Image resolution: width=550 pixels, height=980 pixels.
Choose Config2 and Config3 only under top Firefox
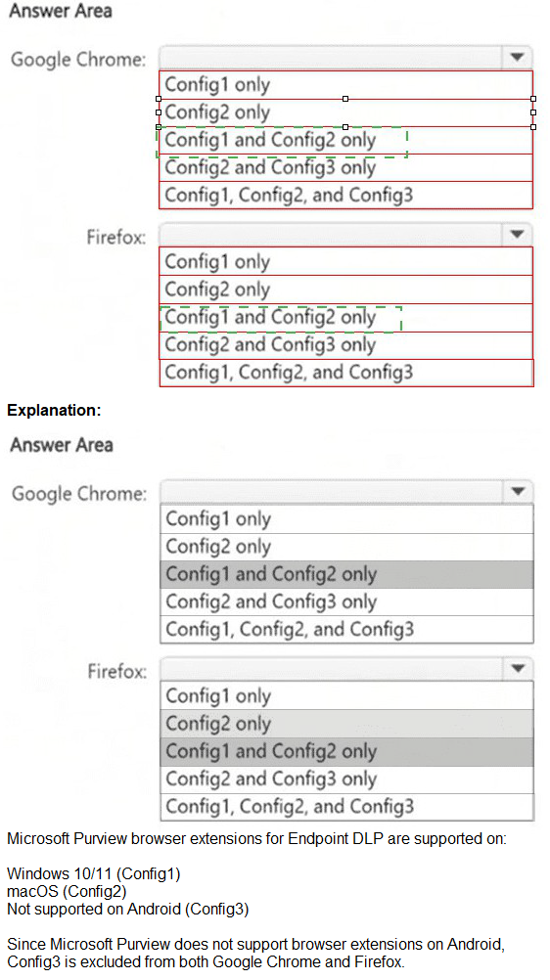point(345,345)
